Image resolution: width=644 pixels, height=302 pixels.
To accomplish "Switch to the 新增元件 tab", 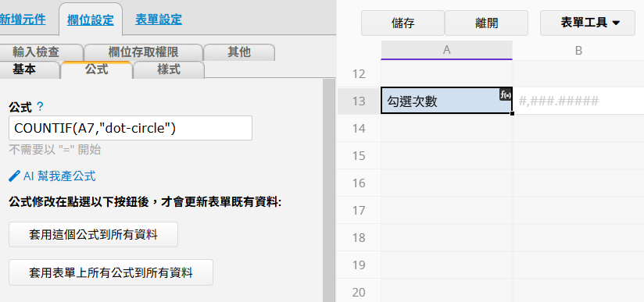I will (23, 20).
